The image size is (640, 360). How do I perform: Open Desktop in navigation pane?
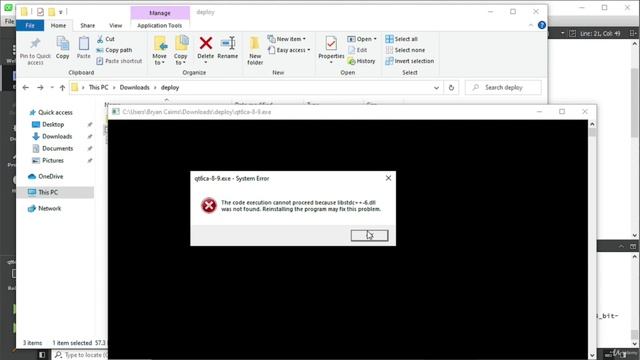click(x=53, y=124)
